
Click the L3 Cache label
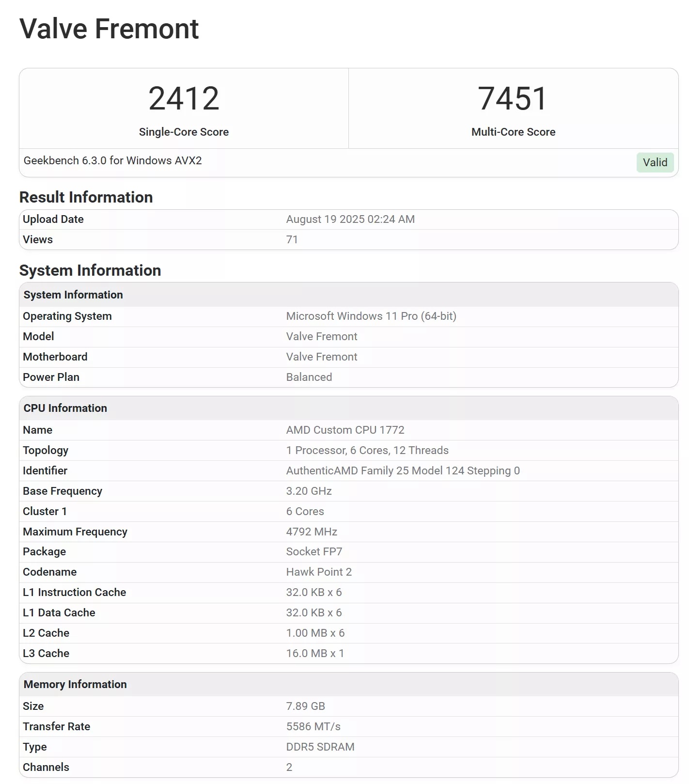tap(46, 653)
